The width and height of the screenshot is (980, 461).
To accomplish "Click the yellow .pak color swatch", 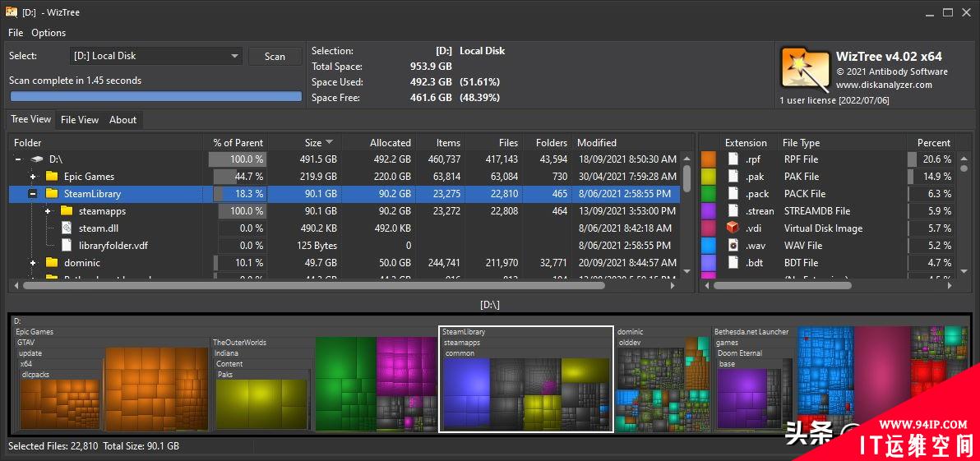I will [708, 177].
